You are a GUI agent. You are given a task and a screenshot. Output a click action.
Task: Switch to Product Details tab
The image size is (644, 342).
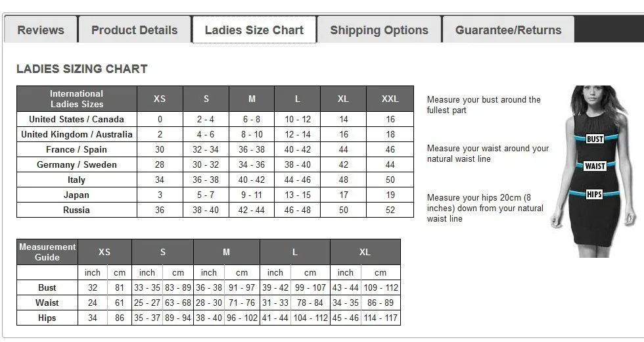(134, 30)
